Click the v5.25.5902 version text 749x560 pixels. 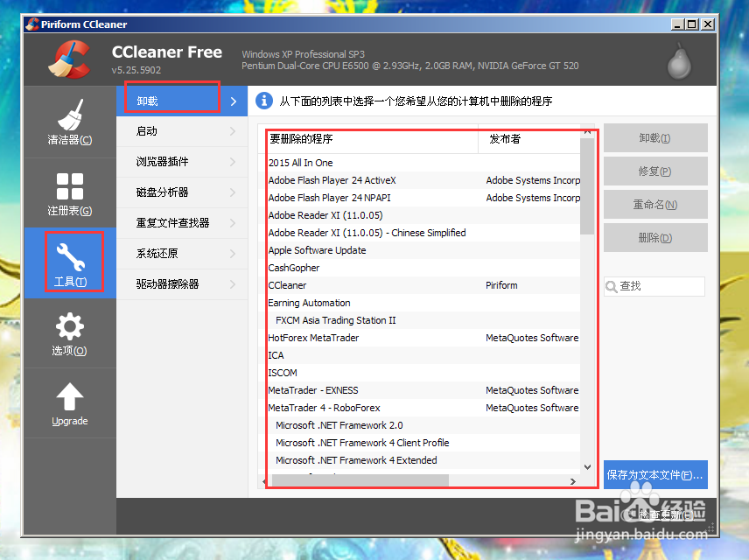pos(136,70)
